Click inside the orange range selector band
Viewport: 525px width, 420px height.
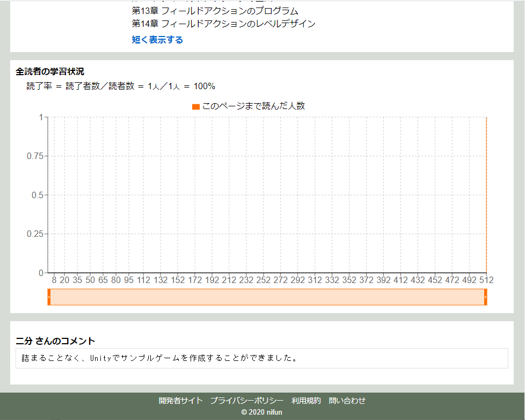[x=268, y=296]
